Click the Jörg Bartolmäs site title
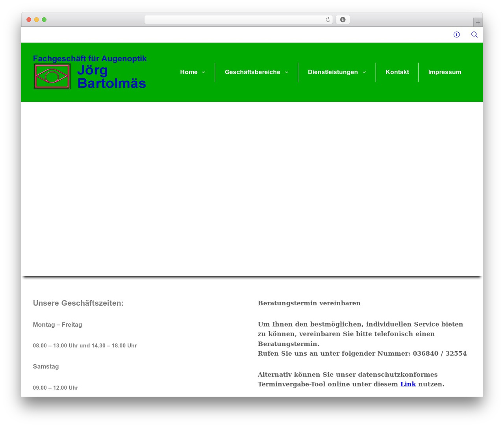This screenshot has height=427, width=504. 111,76
